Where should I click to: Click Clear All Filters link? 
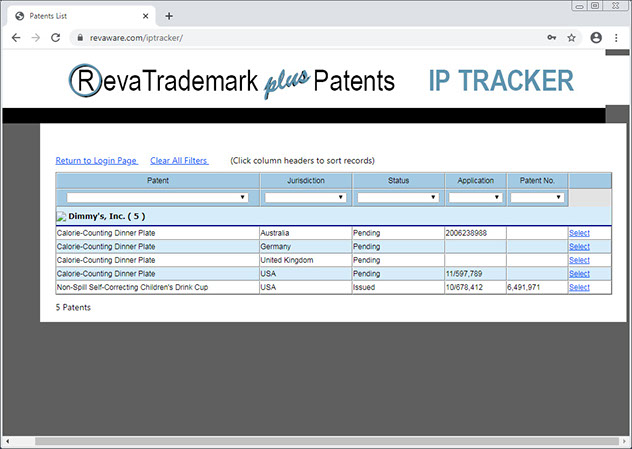178,160
